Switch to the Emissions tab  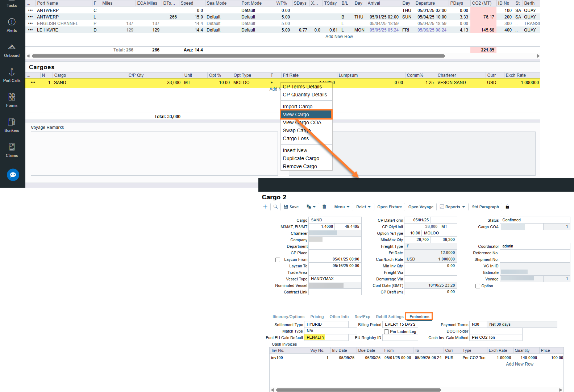pyautogui.click(x=419, y=317)
